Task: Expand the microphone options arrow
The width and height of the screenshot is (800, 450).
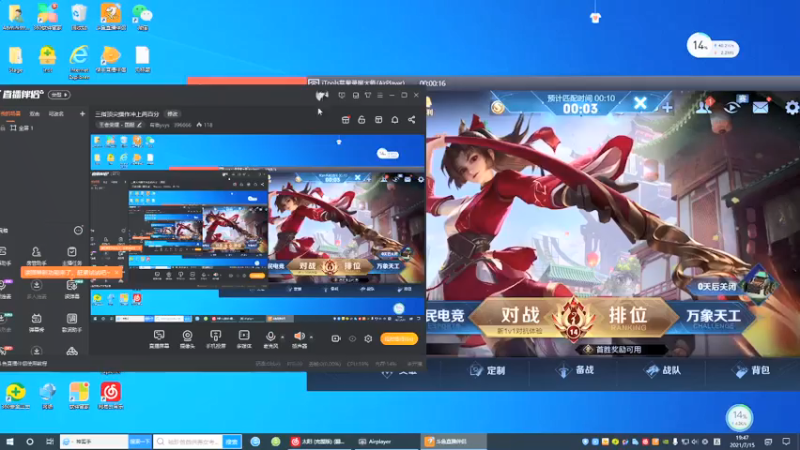Action: click(283, 337)
